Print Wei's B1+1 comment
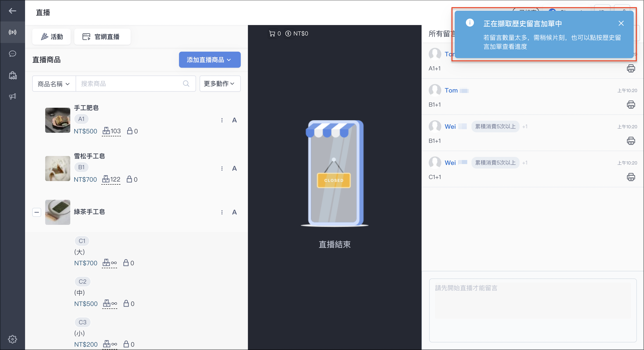644x350 pixels. pyautogui.click(x=631, y=141)
